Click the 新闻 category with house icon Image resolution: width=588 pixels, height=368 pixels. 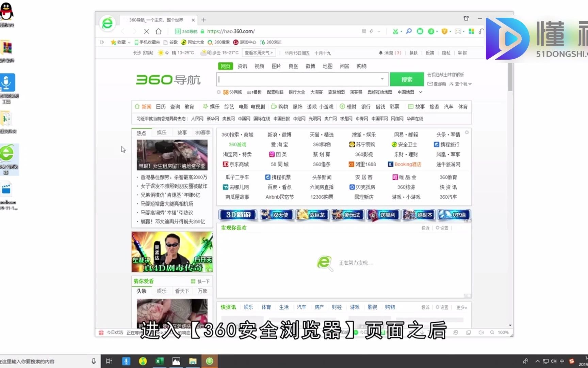click(143, 107)
